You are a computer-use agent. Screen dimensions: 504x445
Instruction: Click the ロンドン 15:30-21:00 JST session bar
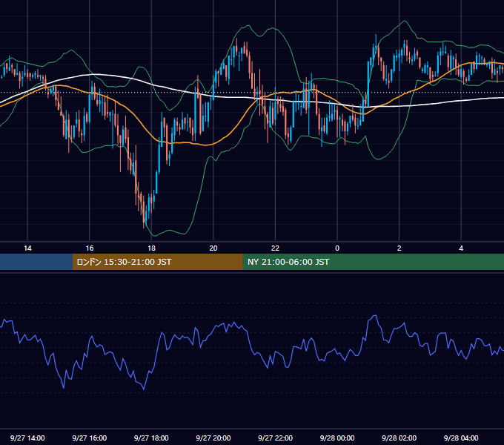click(157, 262)
